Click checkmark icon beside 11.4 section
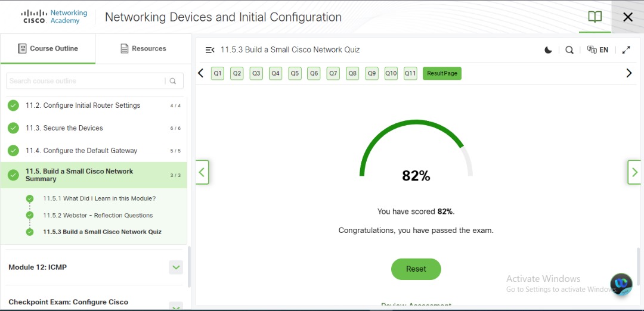 pos(14,151)
